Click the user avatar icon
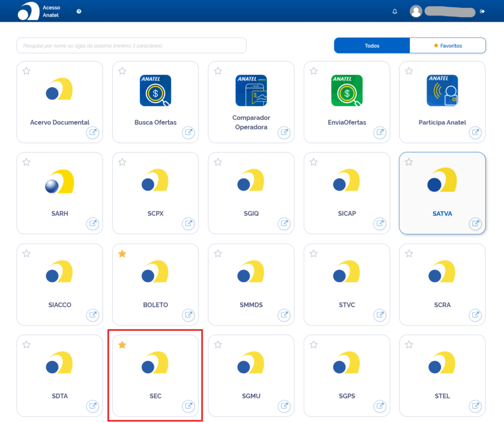This screenshot has height=423, width=504. (416, 11)
